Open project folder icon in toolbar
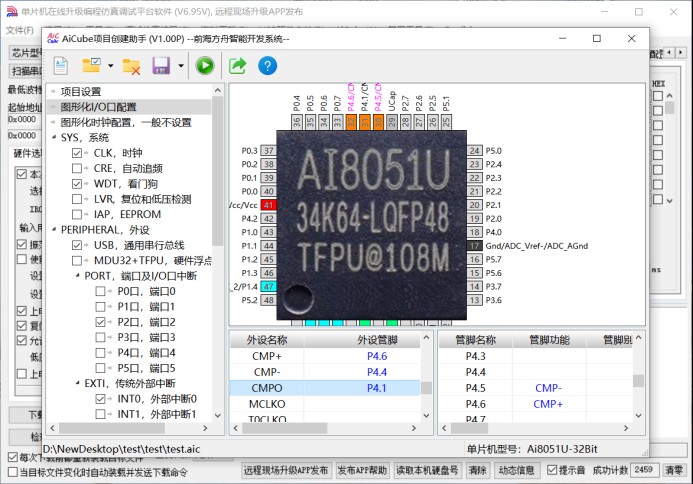The width and height of the screenshot is (693, 484). [x=91, y=65]
